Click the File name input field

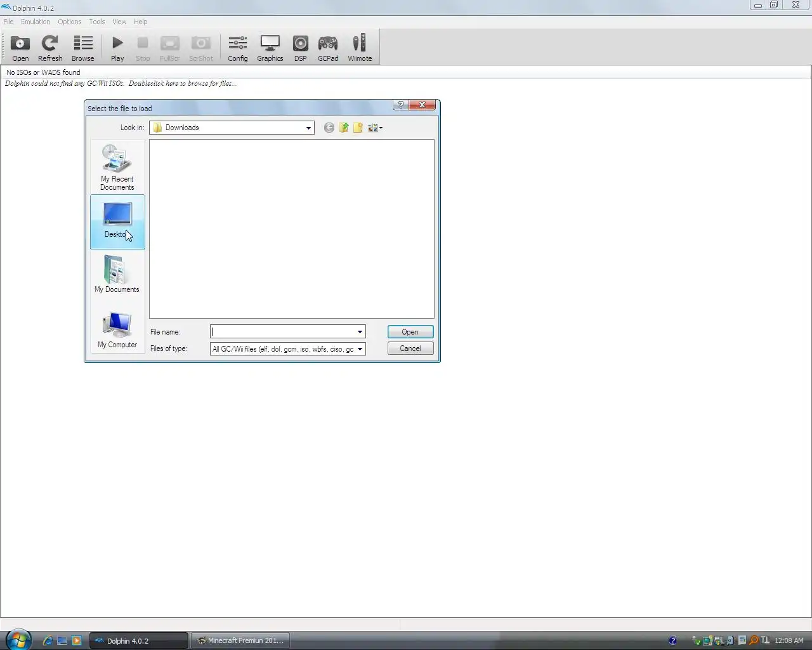283,331
